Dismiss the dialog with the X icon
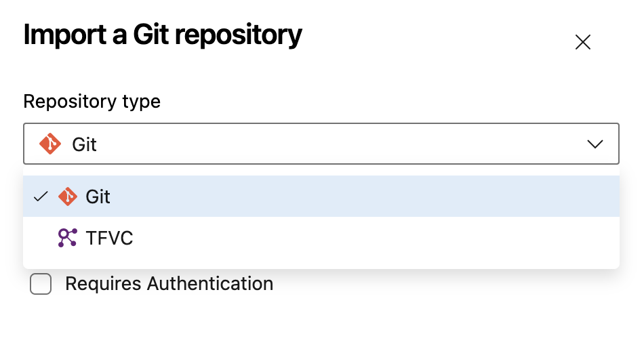Image resolution: width=644 pixels, height=351 pixels. click(x=582, y=42)
